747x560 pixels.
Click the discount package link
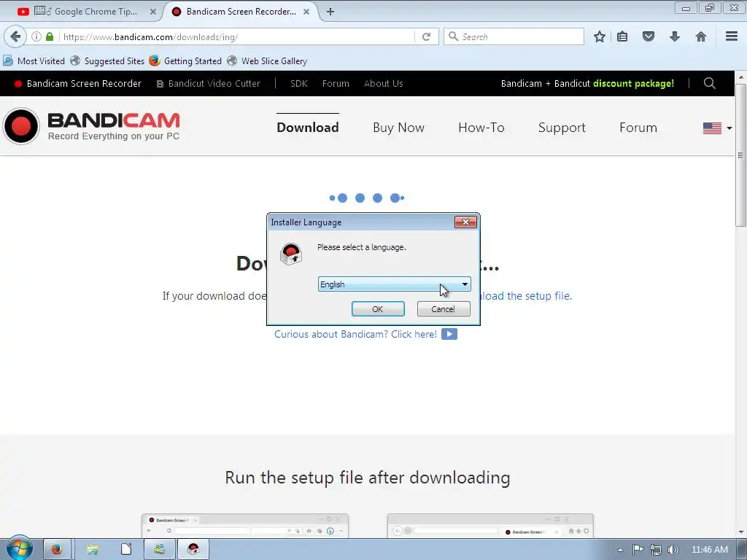633,83
